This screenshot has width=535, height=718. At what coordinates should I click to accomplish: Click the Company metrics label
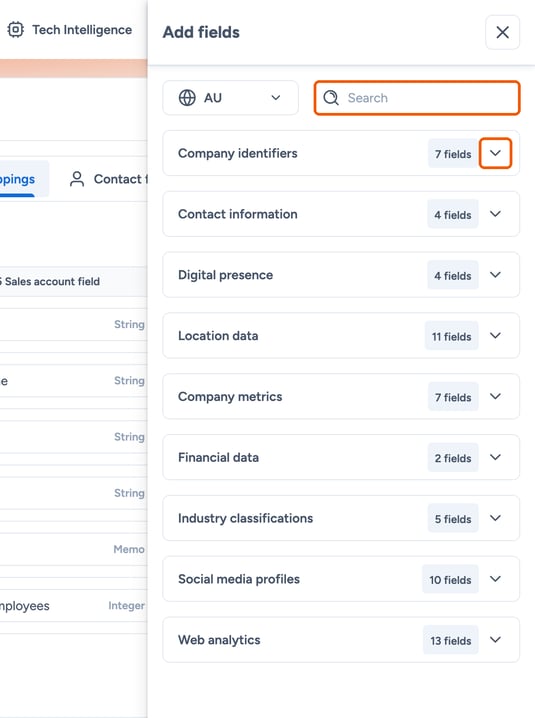230,397
